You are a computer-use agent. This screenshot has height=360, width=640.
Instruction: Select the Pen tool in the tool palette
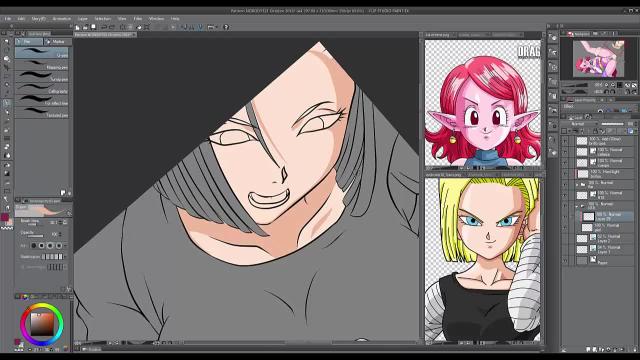[x=7, y=103]
